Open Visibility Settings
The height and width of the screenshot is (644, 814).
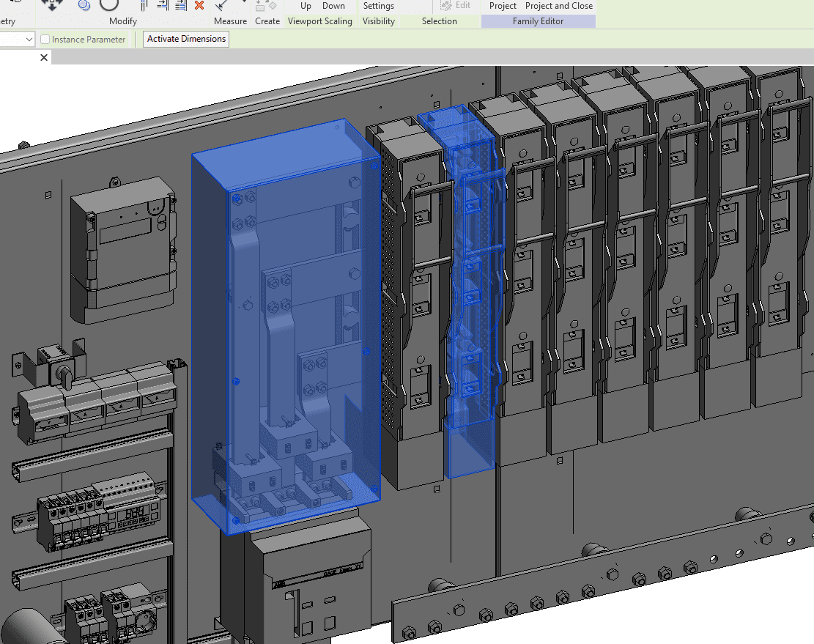378,6
